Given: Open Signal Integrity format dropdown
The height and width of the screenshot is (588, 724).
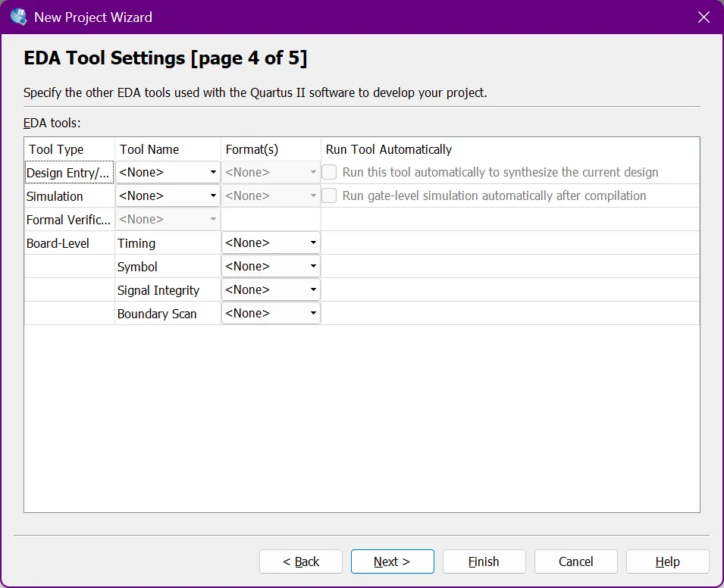Looking at the screenshot, I should (271, 290).
